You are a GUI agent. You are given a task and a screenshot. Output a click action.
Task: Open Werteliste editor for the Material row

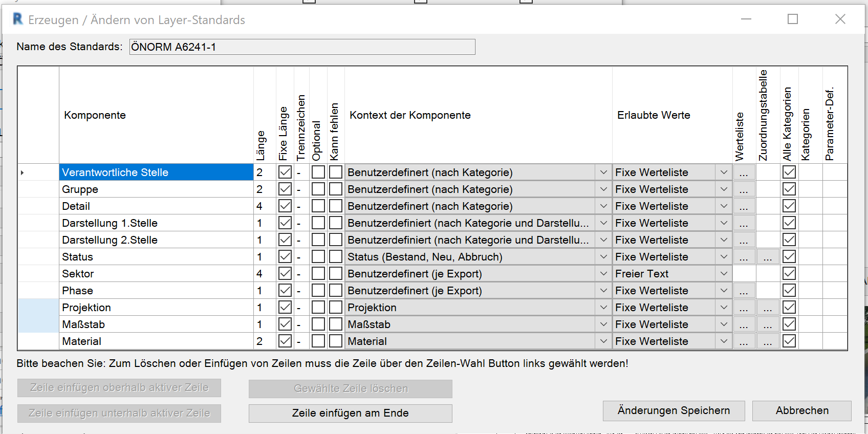point(744,341)
